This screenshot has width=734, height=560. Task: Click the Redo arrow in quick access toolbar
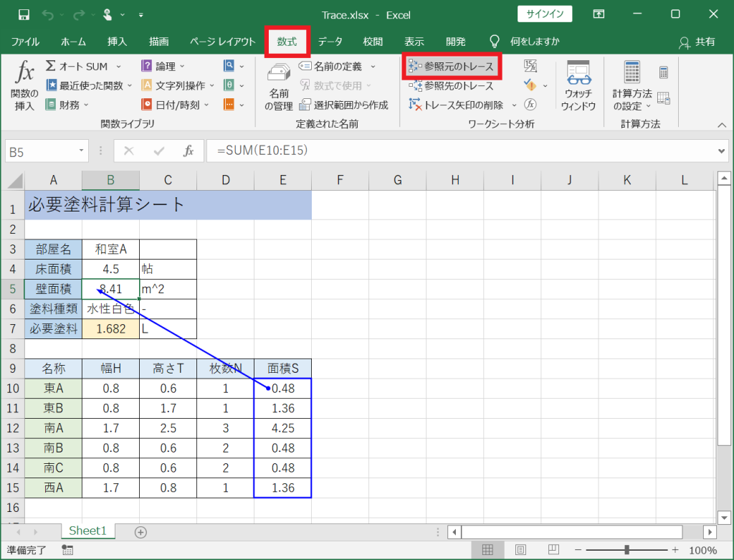79,15
